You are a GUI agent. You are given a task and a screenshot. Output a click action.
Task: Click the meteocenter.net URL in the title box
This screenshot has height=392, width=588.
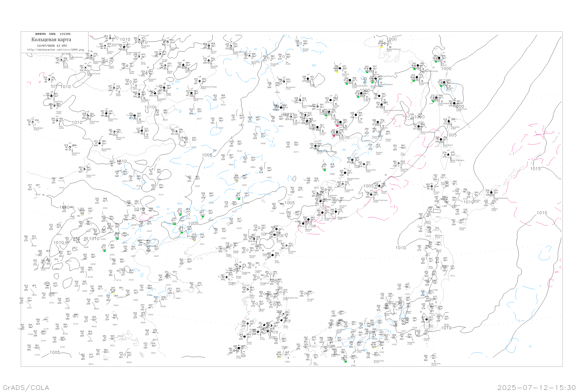[55, 50]
